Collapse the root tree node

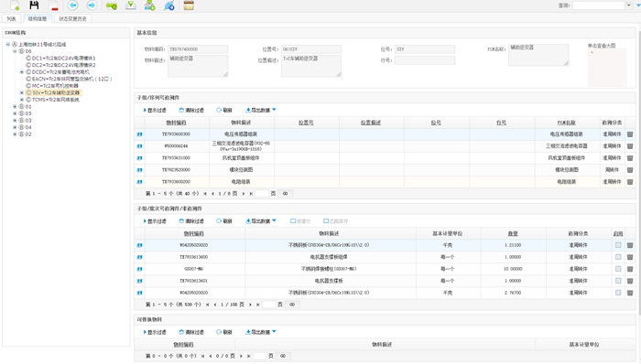coord(7,44)
